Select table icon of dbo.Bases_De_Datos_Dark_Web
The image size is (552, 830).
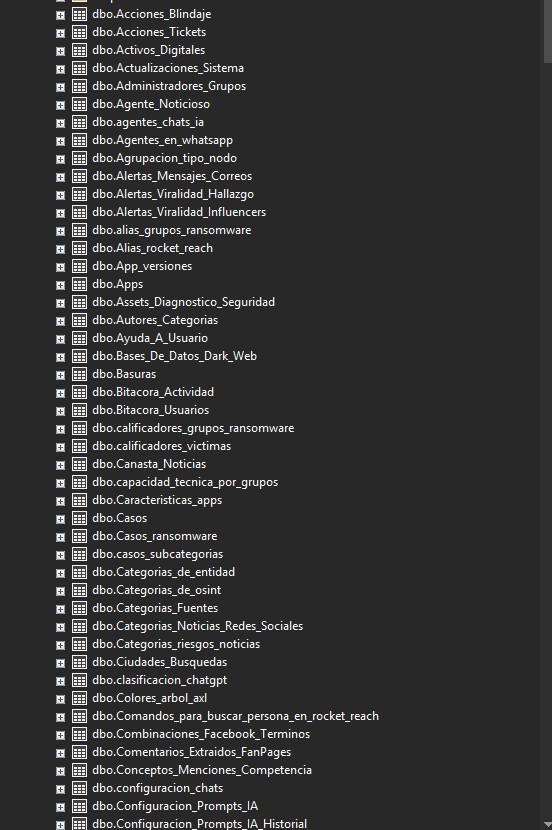point(79,356)
